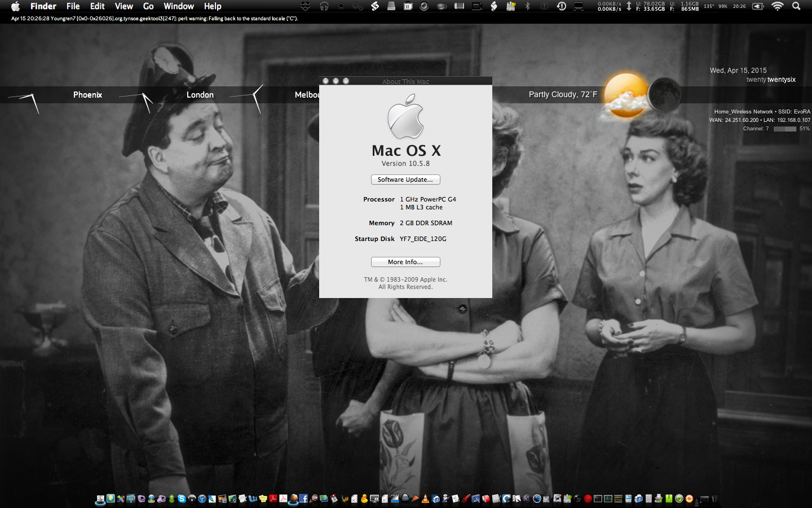Close the About This Mac window
Screen dimensions: 812x508
(x=325, y=81)
